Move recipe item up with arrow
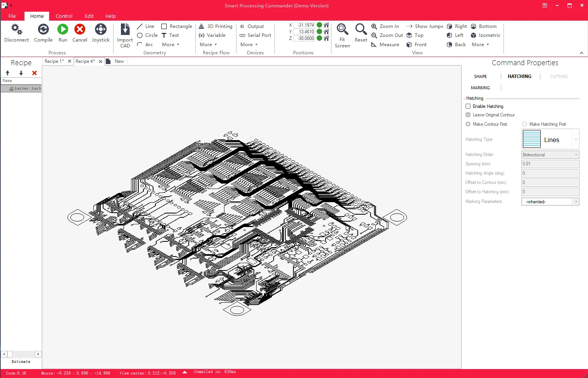 pyautogui.click(x=7, y=73)
